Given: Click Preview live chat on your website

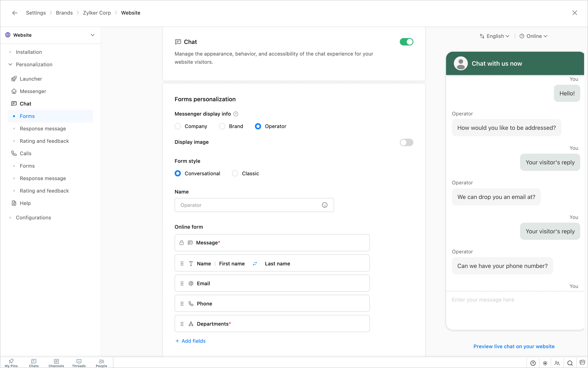Looking at the screenshot, I should pos(514,346).
